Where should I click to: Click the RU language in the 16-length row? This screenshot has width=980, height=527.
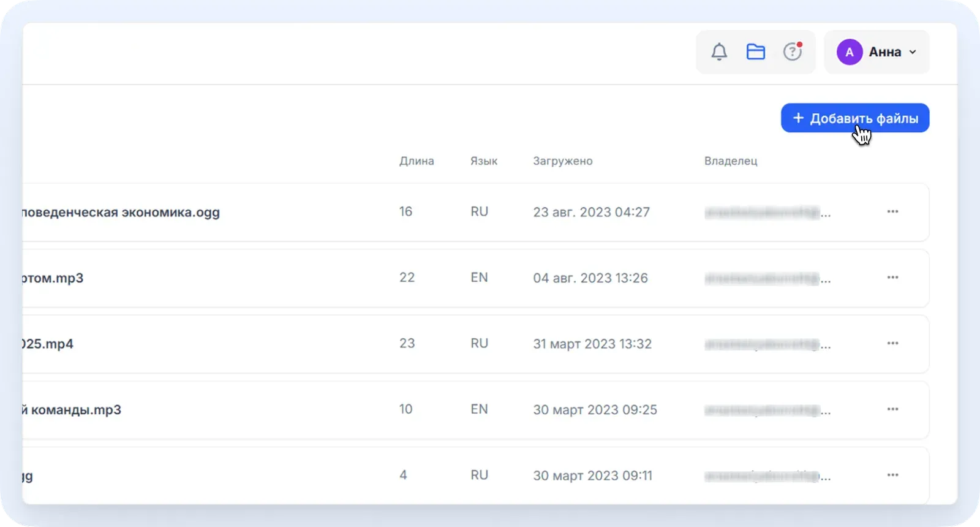[x=479, y=211]
